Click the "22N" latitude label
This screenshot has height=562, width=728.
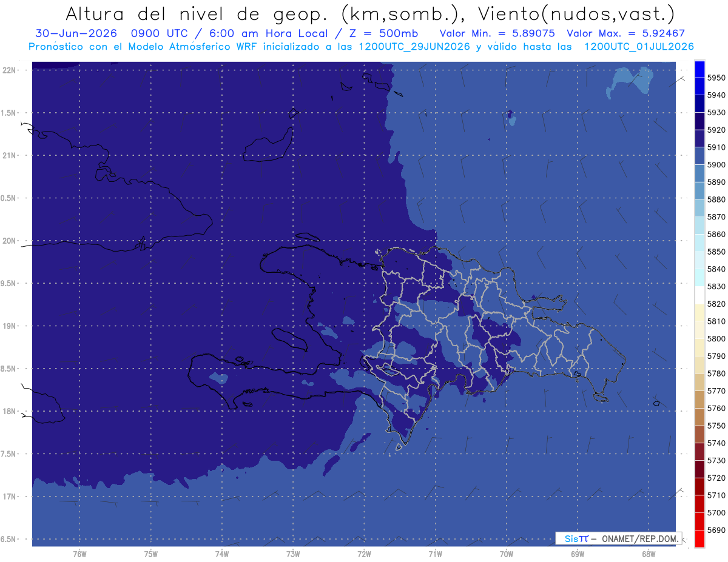point(9,70)
